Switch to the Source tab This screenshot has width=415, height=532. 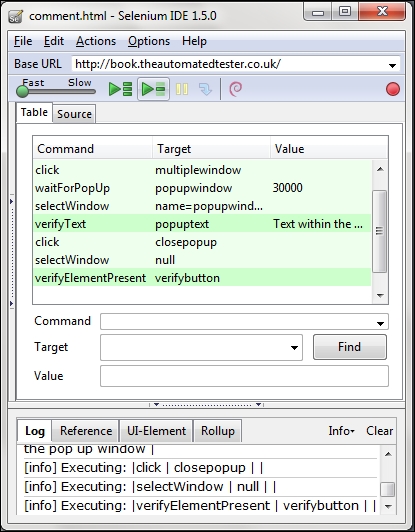(74, 114)
